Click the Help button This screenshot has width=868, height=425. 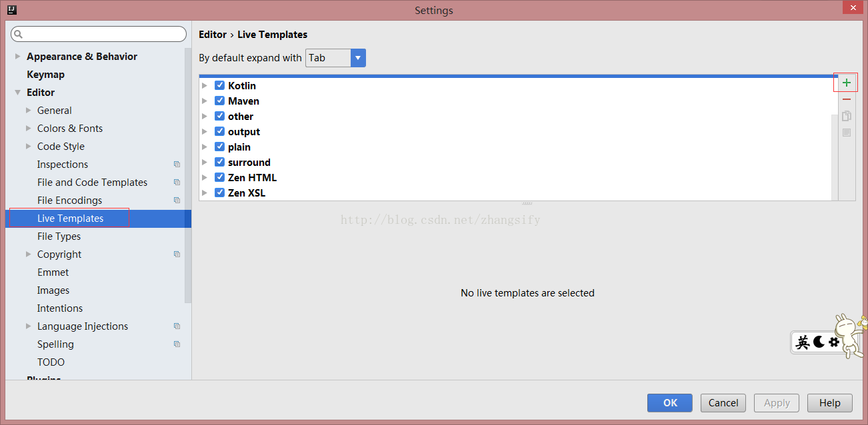tap(830, 403)
